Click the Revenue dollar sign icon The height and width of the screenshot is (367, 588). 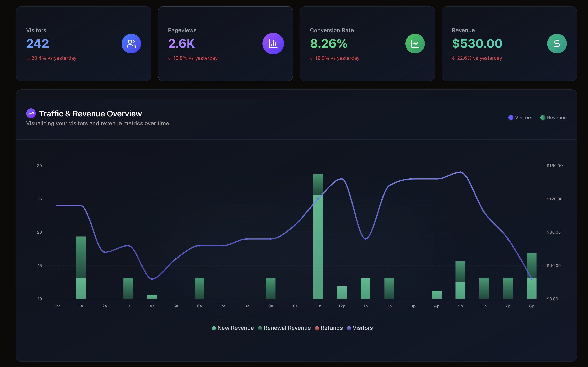click(557, 44)
